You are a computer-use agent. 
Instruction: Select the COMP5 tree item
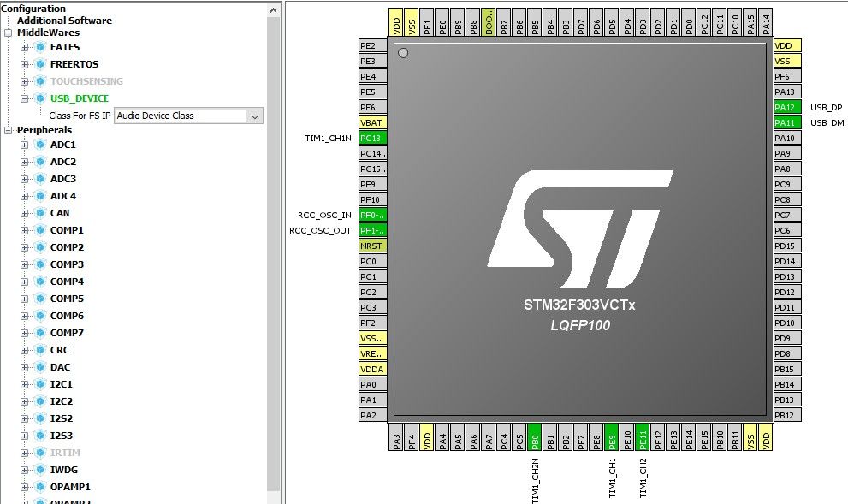coord(67,299)
